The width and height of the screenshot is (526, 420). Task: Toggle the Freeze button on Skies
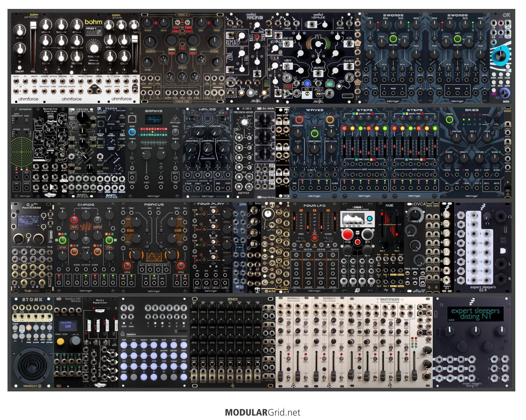(450, 120)
